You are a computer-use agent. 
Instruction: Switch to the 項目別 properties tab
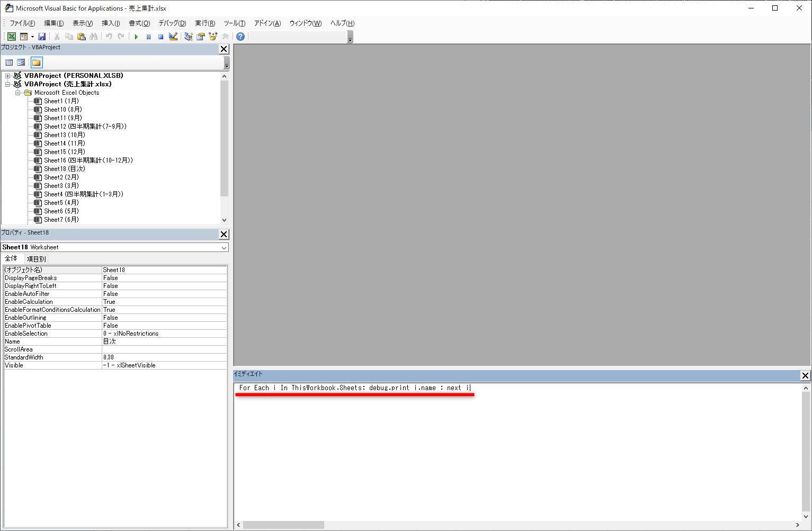36,258
